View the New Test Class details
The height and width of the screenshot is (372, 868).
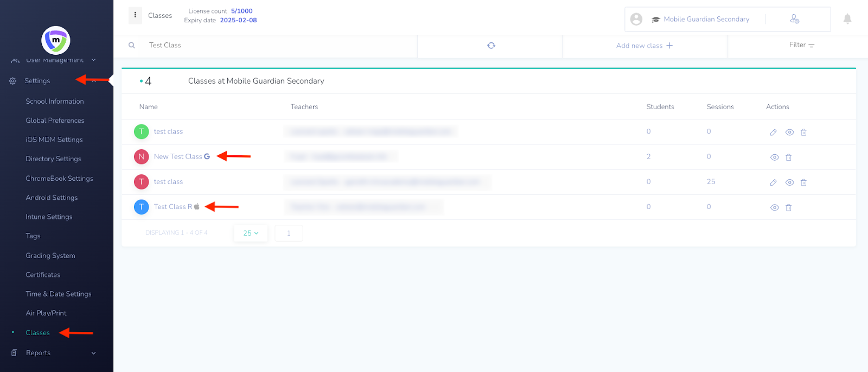775,157
